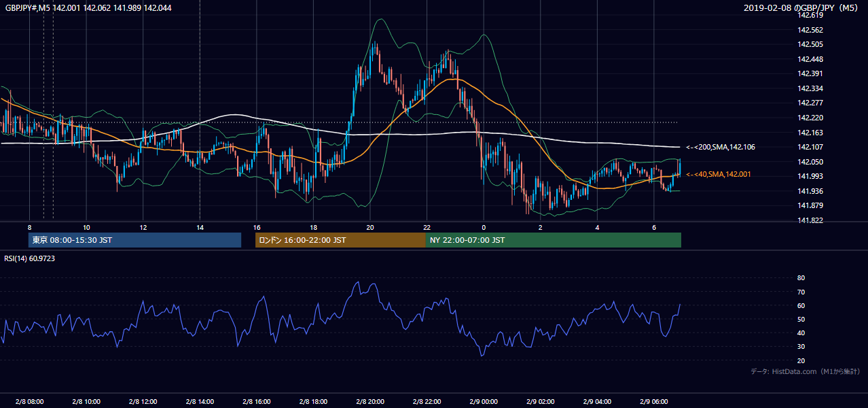Image resolution: width=868 pixels, height=408 pixels.
Task: Click the RSI level 30 label
Action: (x=801, y=347)
